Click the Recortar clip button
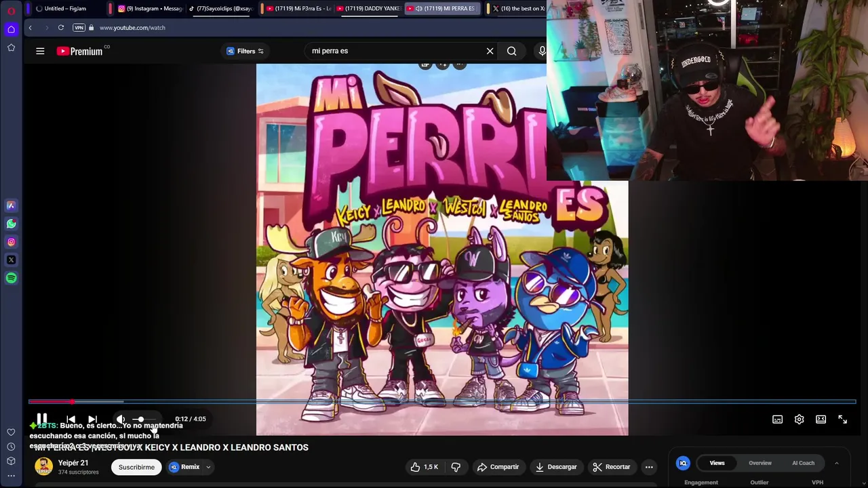868x488 pixels. click(611, 467)
